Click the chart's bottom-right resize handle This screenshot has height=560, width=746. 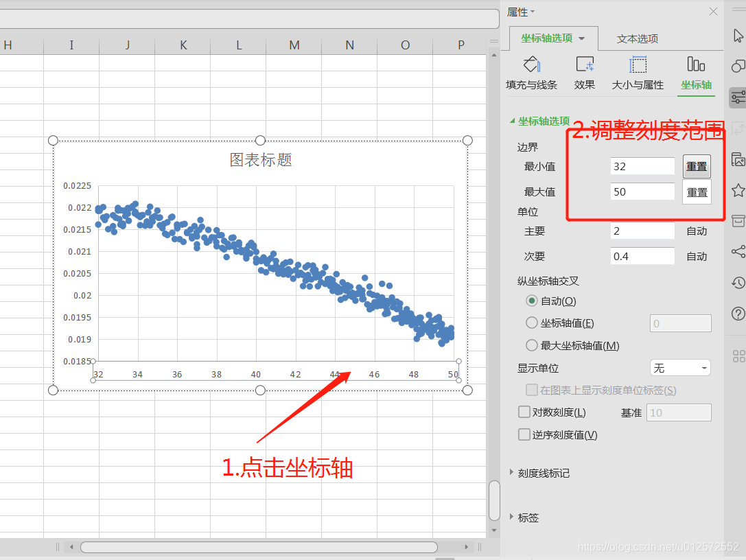coord(467,390)
